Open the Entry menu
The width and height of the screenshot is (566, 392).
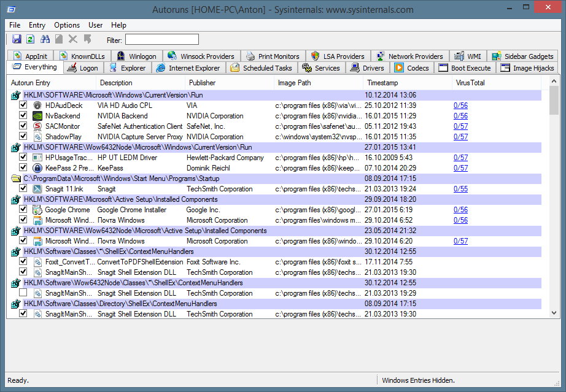click(x=37, y=25)
